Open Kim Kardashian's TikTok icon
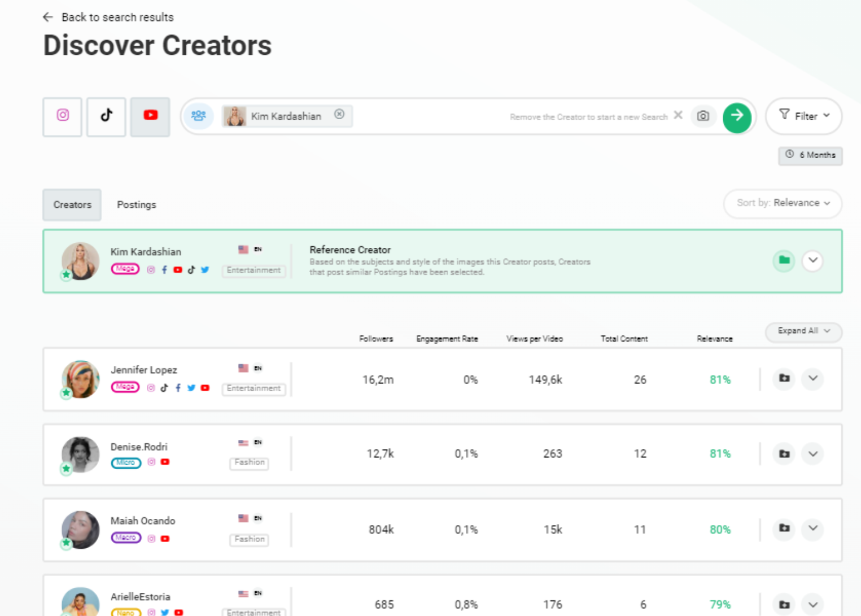Viewport: 861px width, 616px height. click(191, 270)
